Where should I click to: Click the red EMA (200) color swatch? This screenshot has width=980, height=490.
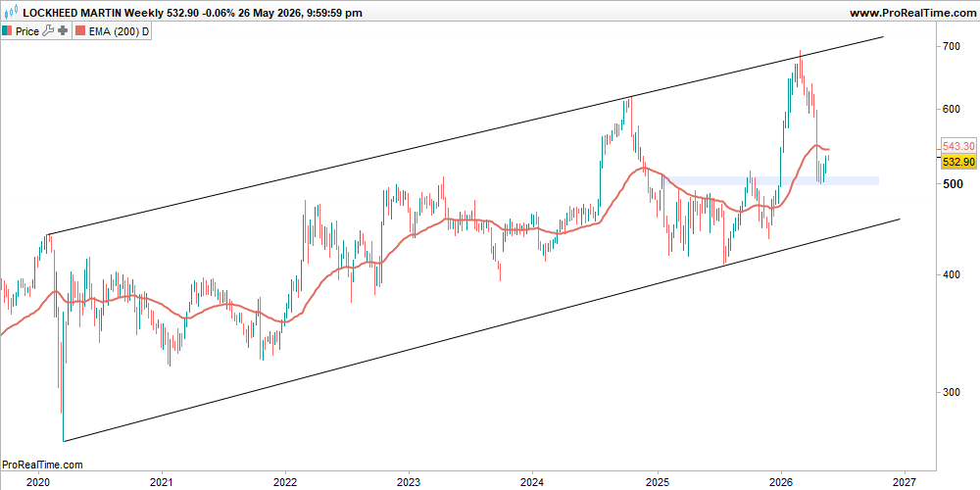[x=80, y=31]
